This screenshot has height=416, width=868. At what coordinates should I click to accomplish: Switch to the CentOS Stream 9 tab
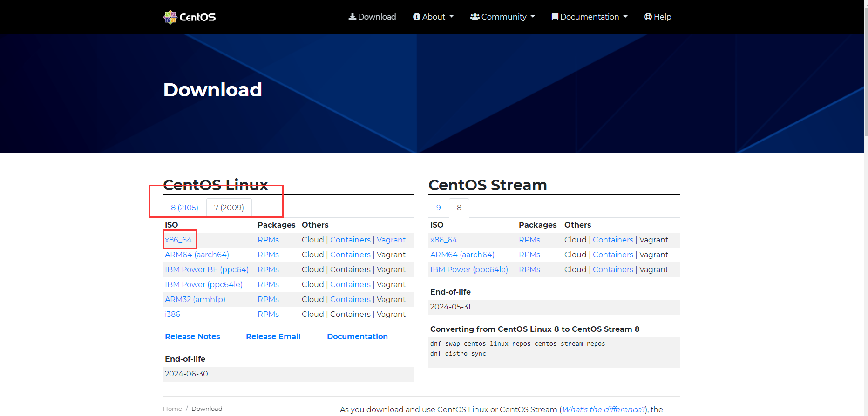click(439, 208)
